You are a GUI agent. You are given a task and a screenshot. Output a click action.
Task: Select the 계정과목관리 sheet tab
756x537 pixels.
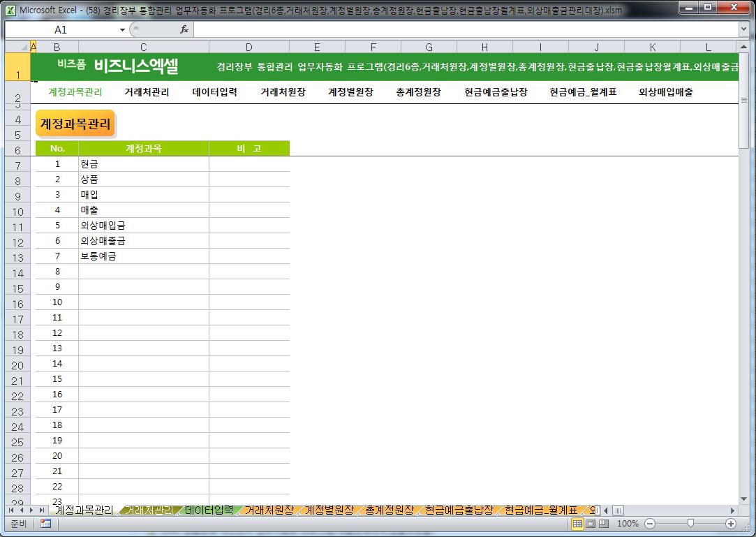pyautogui.click(x=84, y=510)
